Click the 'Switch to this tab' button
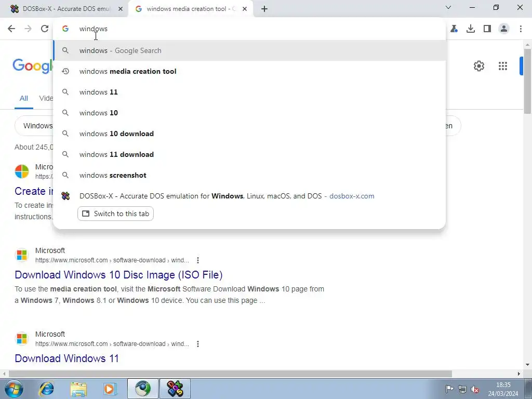 coord(116,214)
